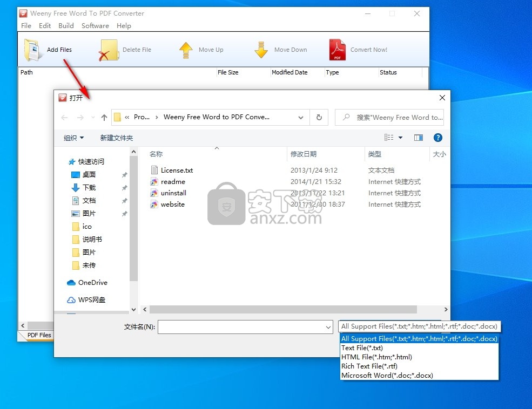Open 下载 folder in the sidebar
Viewport: 532px width, 409px height.
pyautogui.click(x=84, y=187)
